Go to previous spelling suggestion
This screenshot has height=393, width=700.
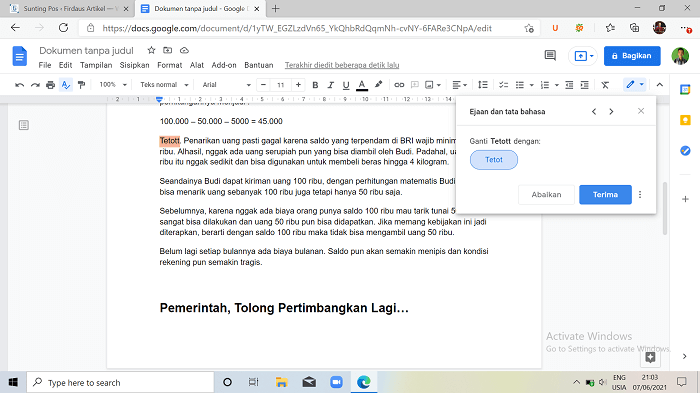[x=594, y=112]
